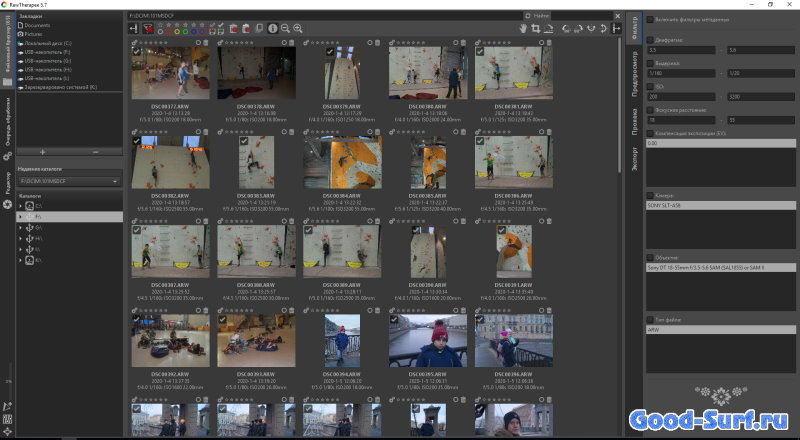The height and width of the screenshot is (440, 800).
Task: Enable exposure compensation (EV) filter checkbox
Action: click(650, 133)
